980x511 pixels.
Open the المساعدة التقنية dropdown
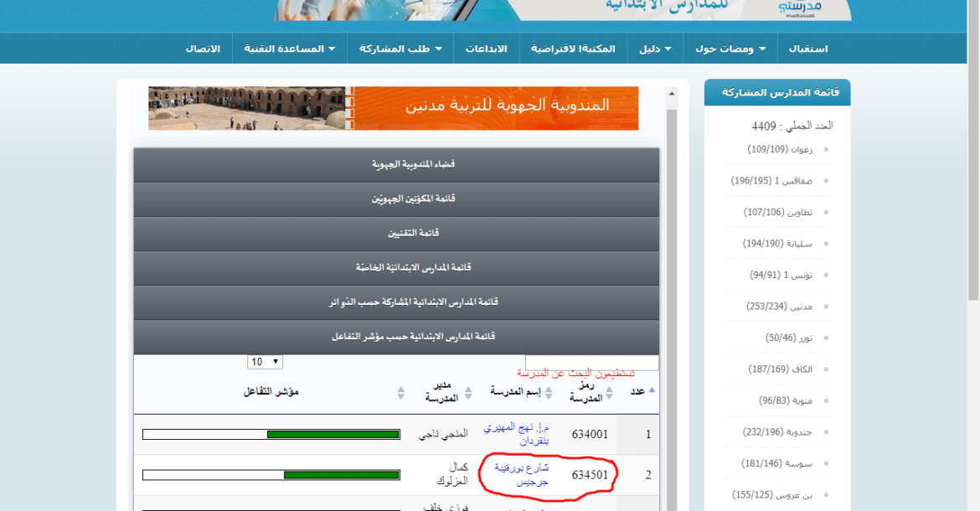click(290, 49)
